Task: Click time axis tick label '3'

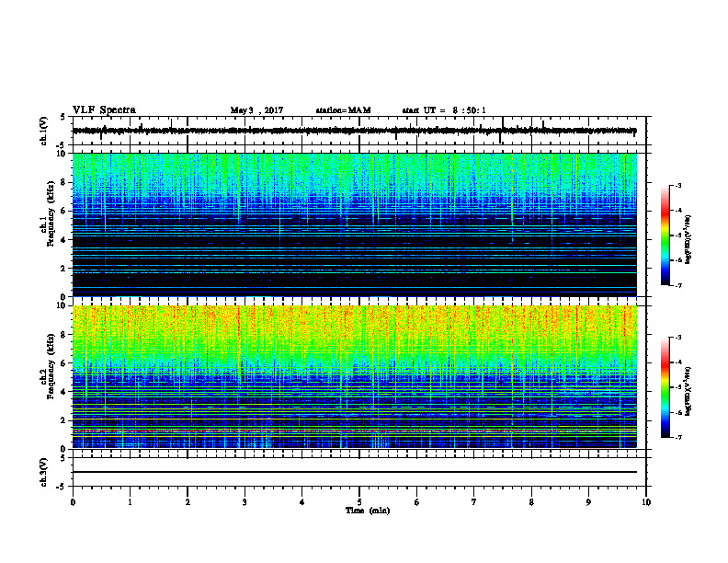Action: [x=245, y=502]
